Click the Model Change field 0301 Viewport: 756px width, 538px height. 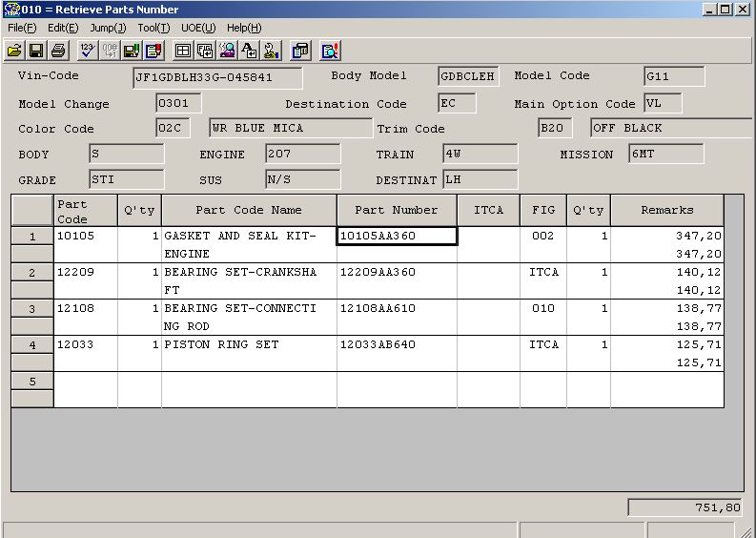pyautogui.click(x=178, y=103)
